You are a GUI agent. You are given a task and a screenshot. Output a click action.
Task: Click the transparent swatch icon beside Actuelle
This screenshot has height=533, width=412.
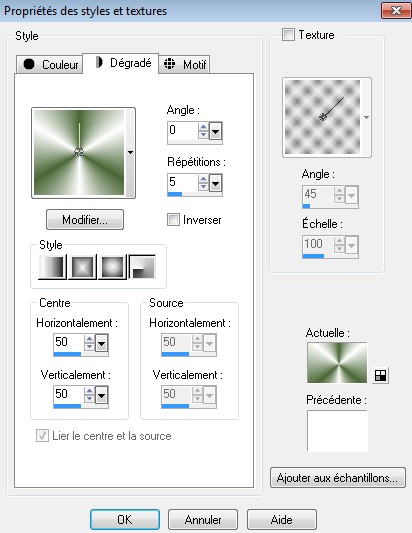tap(380, 375)
